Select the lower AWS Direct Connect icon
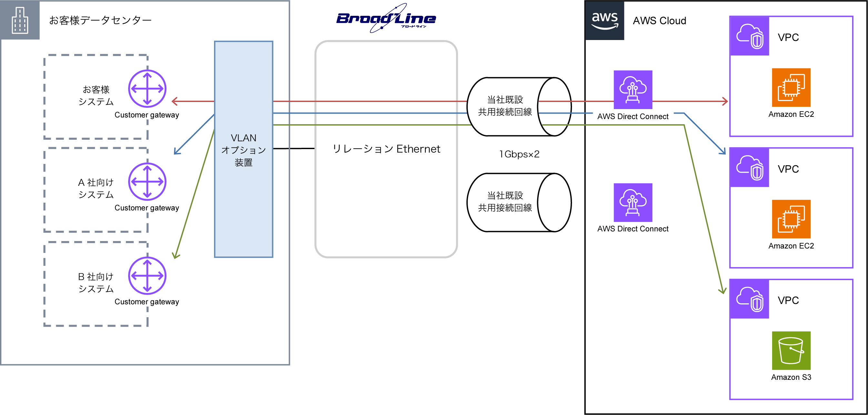This screenshot has width=868, height=415. point(633,202)
